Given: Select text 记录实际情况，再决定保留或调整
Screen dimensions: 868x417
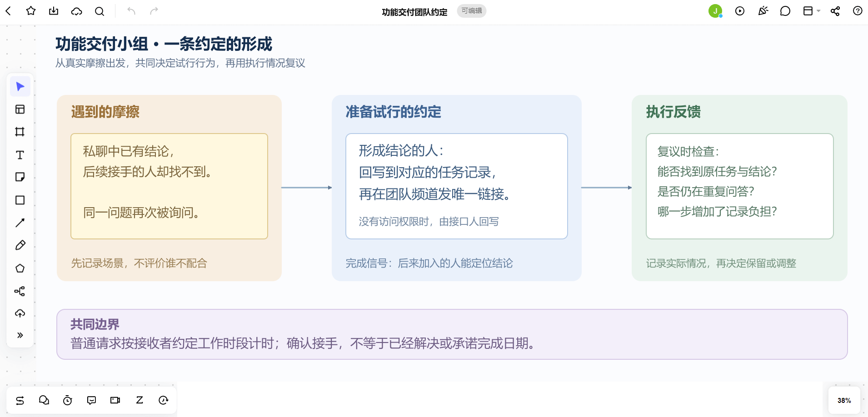Looking at the screenshot, I should pos(721,263).
